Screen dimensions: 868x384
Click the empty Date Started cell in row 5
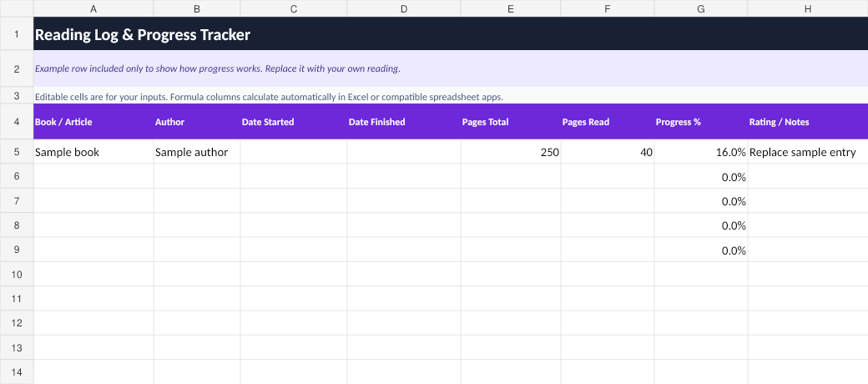click(294, 152)
